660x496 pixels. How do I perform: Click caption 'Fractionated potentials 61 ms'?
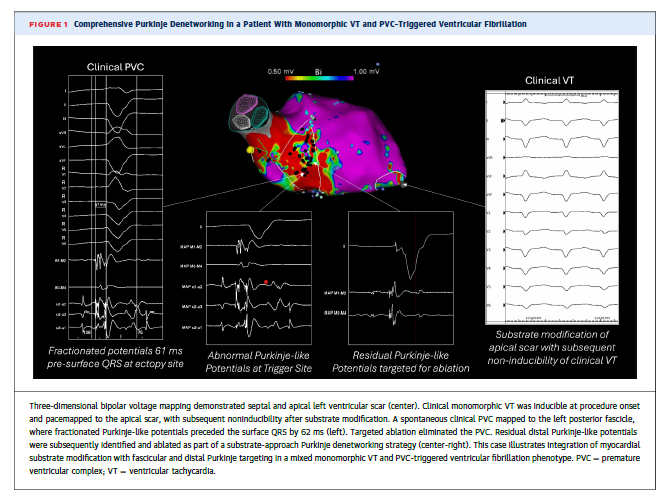pos(115,351)
